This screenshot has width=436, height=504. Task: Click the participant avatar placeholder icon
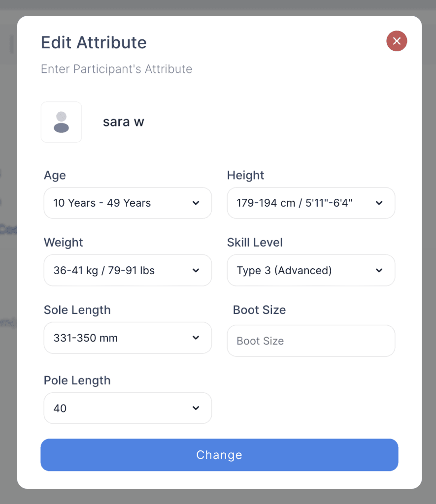tap(61, 122)
